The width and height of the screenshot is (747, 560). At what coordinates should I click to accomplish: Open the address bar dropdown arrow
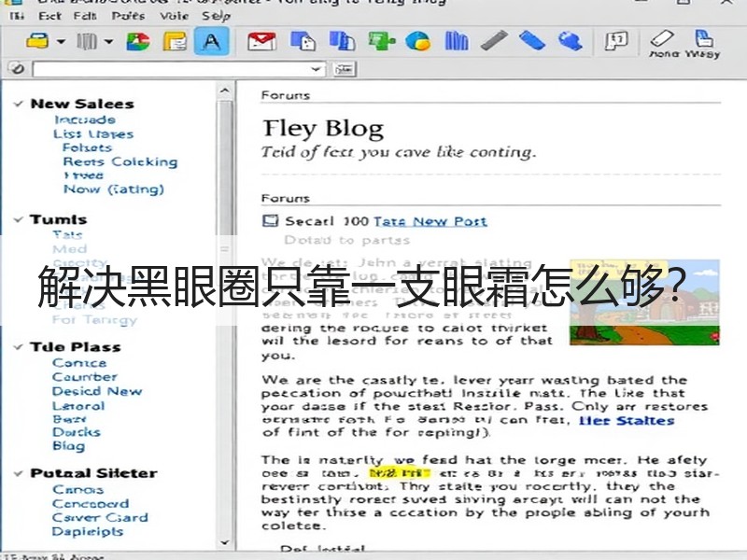point(317,69)
